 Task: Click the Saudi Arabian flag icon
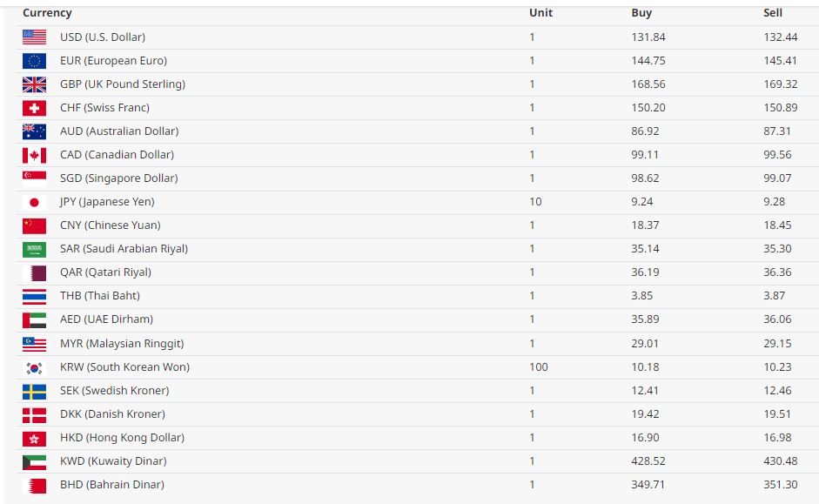[x=34, y=249]
